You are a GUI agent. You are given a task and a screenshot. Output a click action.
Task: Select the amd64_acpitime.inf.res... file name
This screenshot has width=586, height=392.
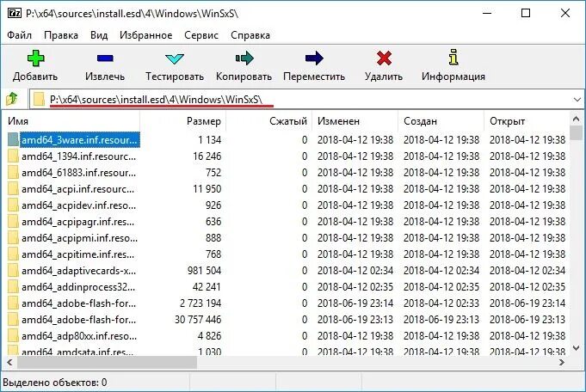77,254
